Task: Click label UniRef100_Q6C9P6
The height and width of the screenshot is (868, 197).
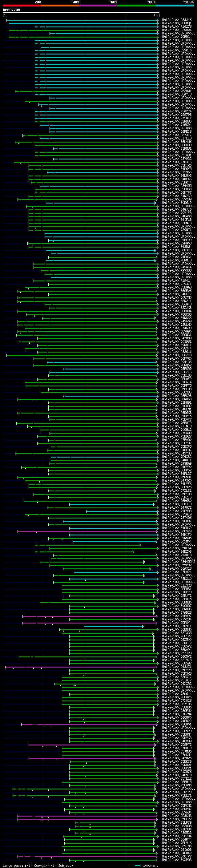Action: [177, 487]
